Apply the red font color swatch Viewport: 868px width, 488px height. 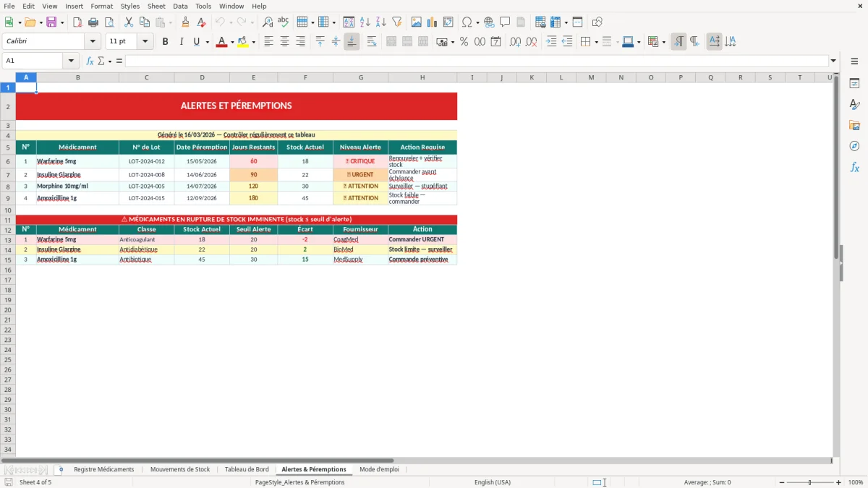click(x=221, y=42)
